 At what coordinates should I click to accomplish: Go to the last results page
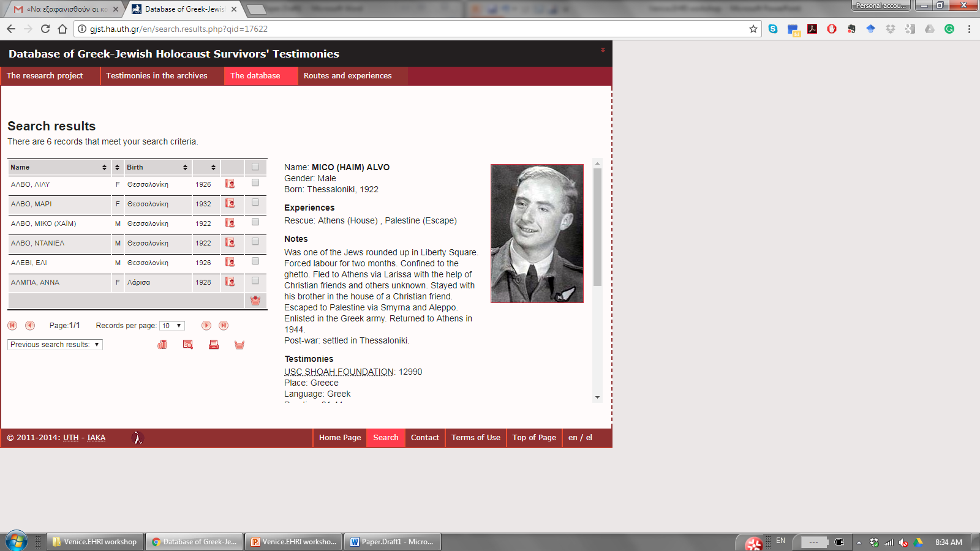[224, 326]
